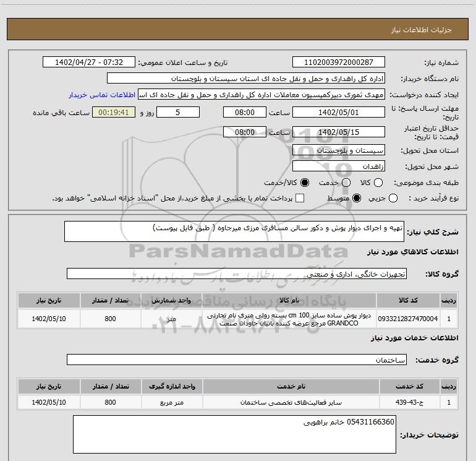The width and height of the screenshot is (476, 461).
Task: Click the price validity date 1402/05/15
Action: click(x=339, y=132)
